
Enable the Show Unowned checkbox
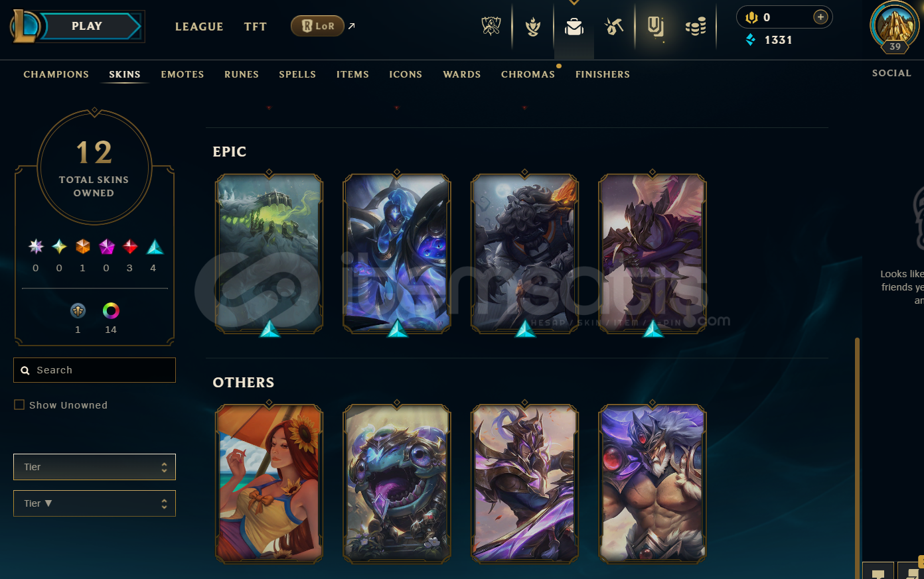19,405
